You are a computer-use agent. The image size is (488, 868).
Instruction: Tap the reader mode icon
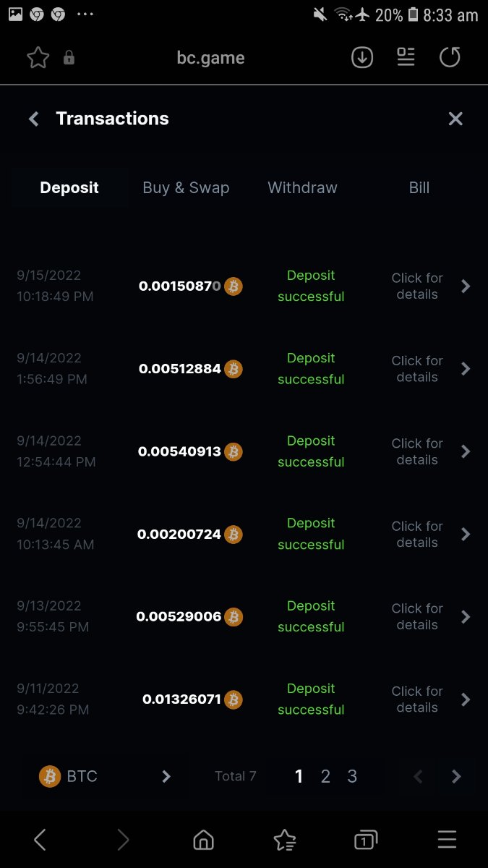point(406,58)
